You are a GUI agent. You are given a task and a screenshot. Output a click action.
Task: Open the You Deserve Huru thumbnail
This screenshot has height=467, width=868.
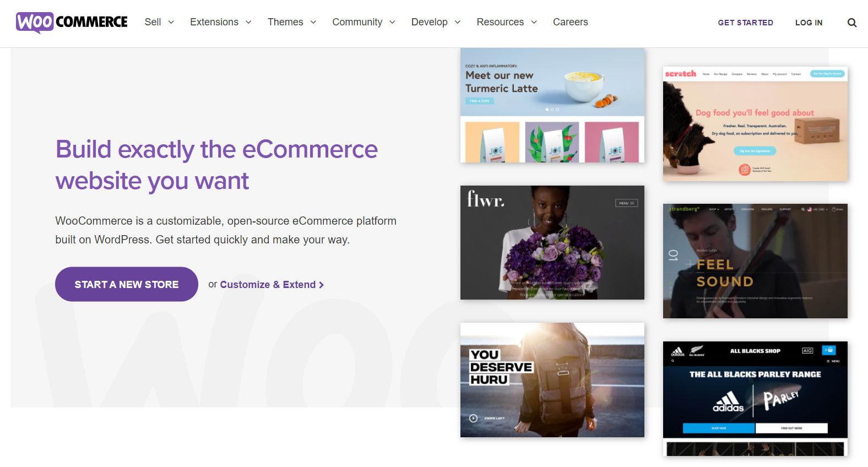[x=552, y=380]
